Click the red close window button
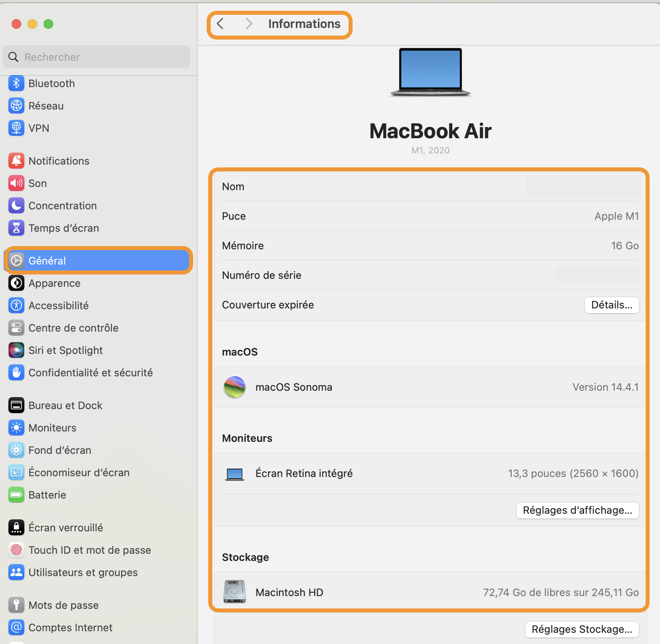The image size is (660, 644). [16, 24]
